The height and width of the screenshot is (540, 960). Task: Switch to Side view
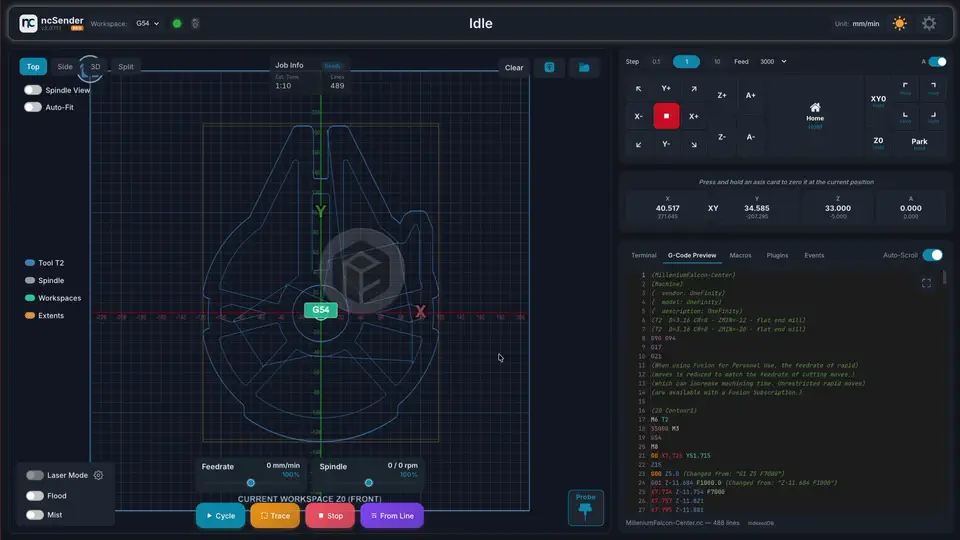pos(65,67)
